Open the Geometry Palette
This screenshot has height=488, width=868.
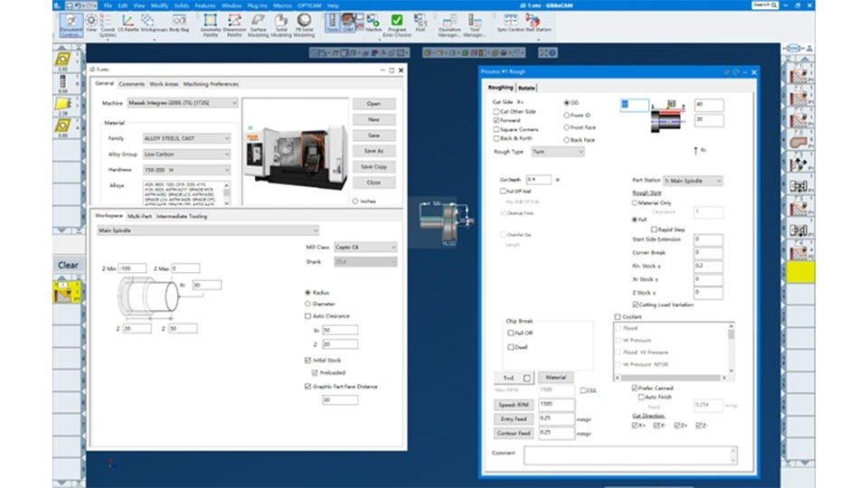click(211, 25)
